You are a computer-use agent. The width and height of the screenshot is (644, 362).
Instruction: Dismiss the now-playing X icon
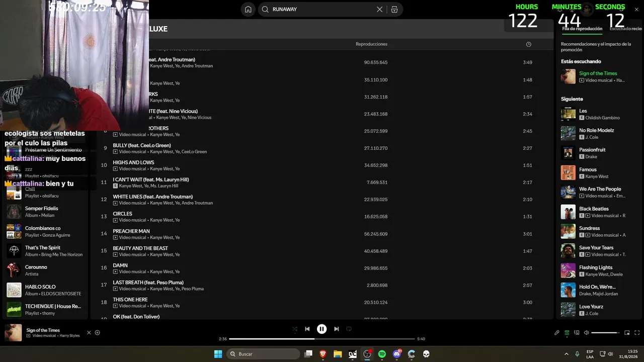click(x=89, y=332)
